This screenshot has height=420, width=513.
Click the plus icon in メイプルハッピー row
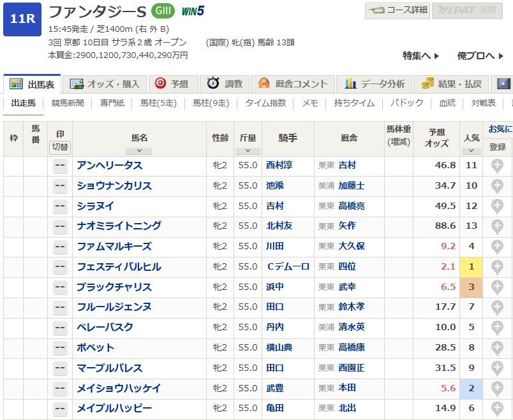[x=497, y=409]
